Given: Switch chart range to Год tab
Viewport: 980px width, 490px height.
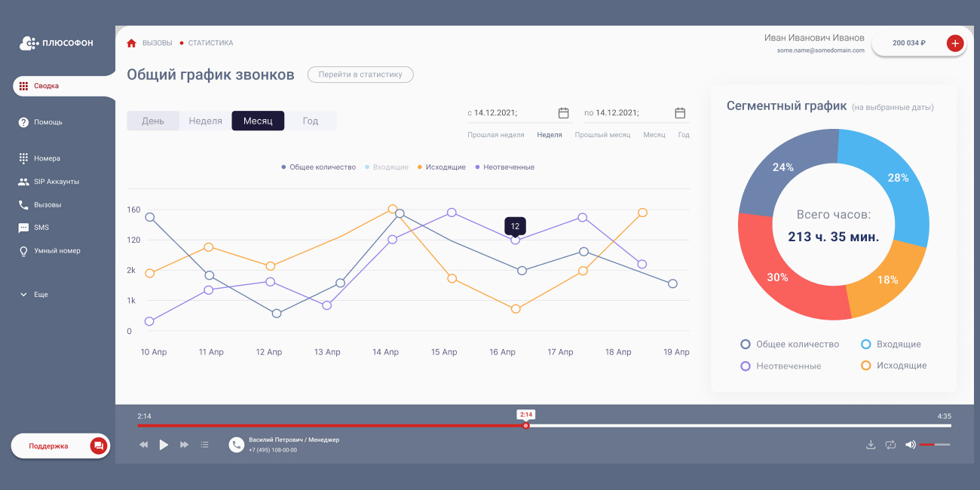Looking at the screenshot, I should pyautogui.click(x=311, y=121).
